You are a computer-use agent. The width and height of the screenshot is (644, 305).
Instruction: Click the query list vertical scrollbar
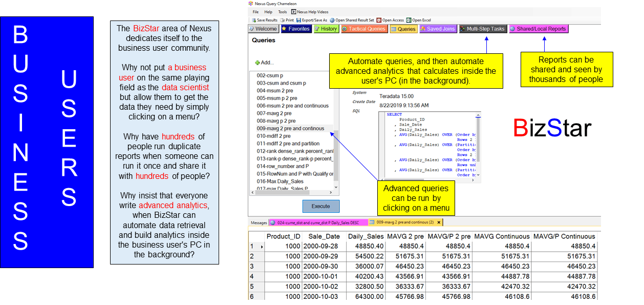click(x=336, y=154)
